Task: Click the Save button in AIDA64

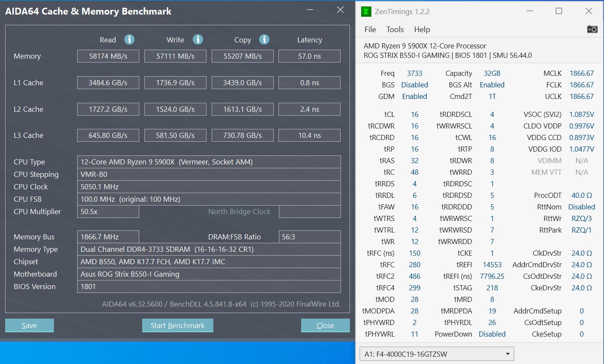Action: click(29, 325)
